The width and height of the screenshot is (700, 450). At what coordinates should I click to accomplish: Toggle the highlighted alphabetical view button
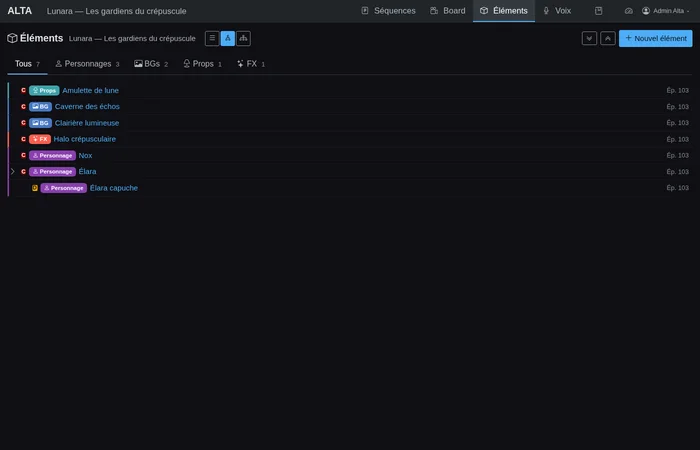228,39
